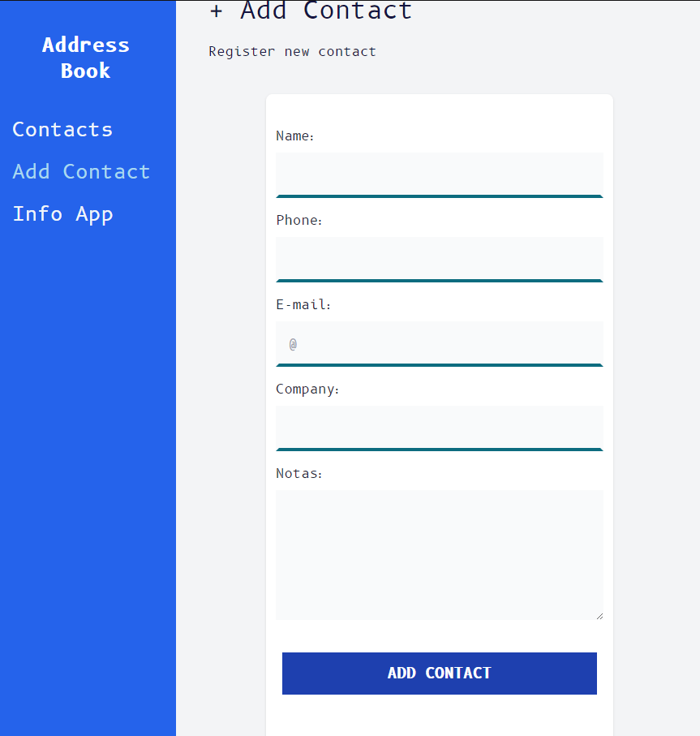This screenshot has width=700, height=736.
Task: Select Add Contact in the sidebar
Action: [81, 172]
